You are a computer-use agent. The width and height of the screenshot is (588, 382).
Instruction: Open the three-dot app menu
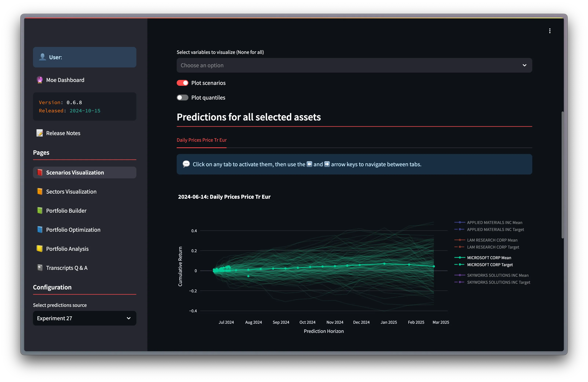550,31
